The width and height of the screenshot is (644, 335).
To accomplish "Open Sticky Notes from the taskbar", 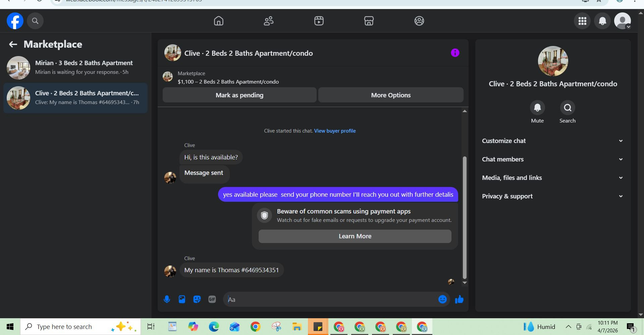I will [318, 327].
